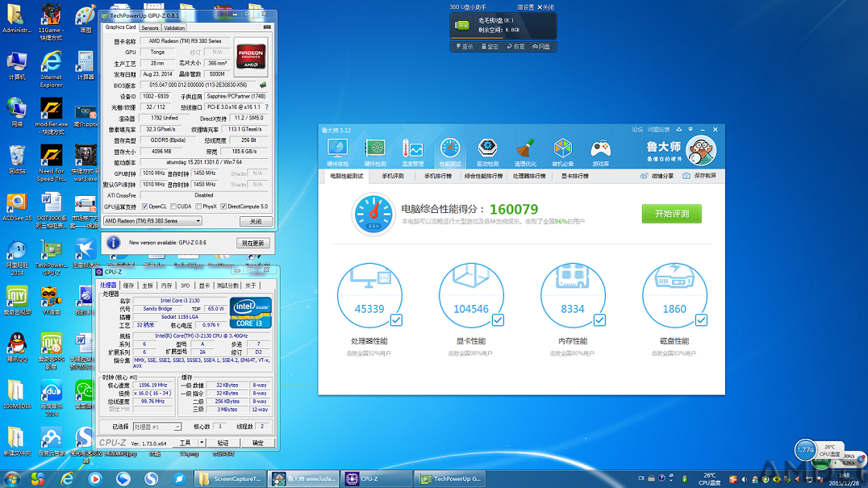Click the blue info icon beside the new version notice
Screen dimensions: 868x488
coord(114,242)
